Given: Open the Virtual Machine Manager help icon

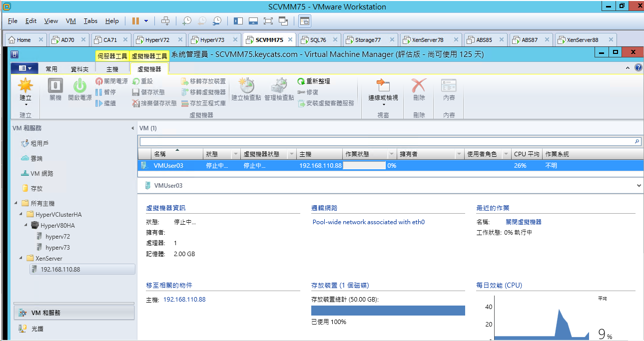Looking at the screenshot, I should 639,67.
